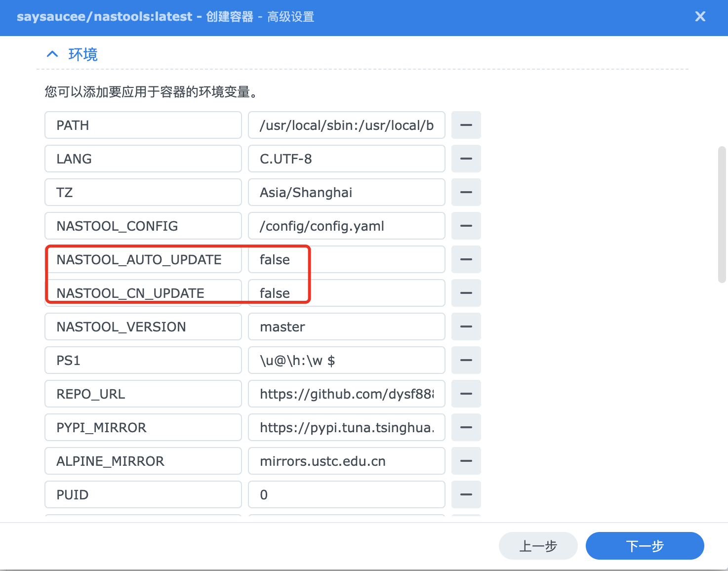Edit the NASTOOL_CN_UPDATE false value
Screen dimensions: 728x571
[x=347, y=293]
